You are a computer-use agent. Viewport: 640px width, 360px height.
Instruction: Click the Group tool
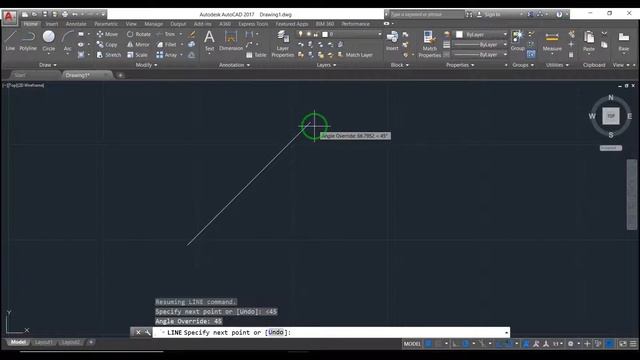point(518,40)
